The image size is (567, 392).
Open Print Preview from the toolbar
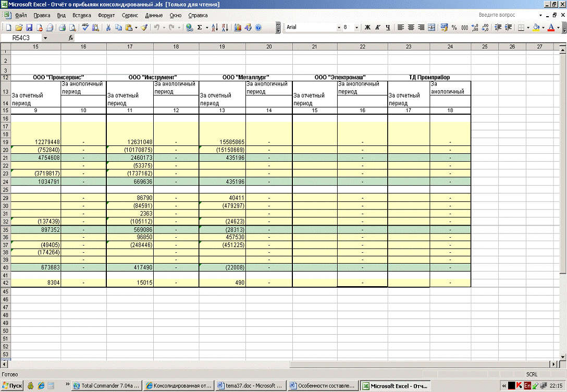pyautogui.click(x=72, y=27)
